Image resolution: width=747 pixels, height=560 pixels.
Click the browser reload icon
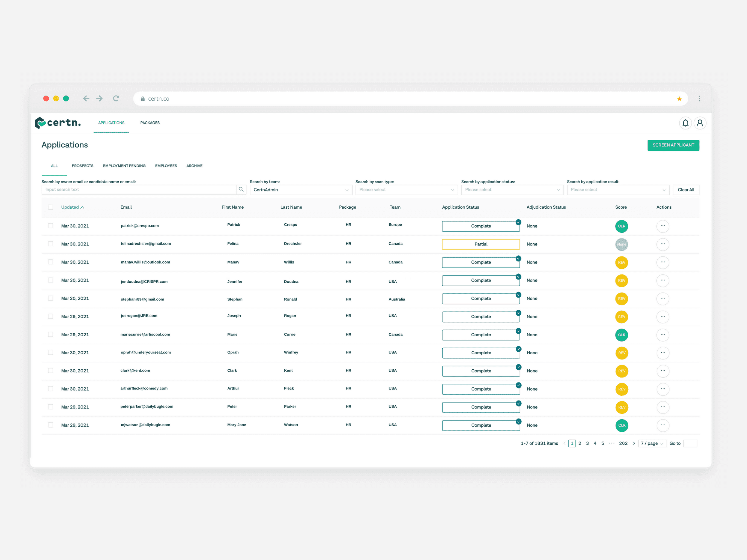tap(116, 99)
